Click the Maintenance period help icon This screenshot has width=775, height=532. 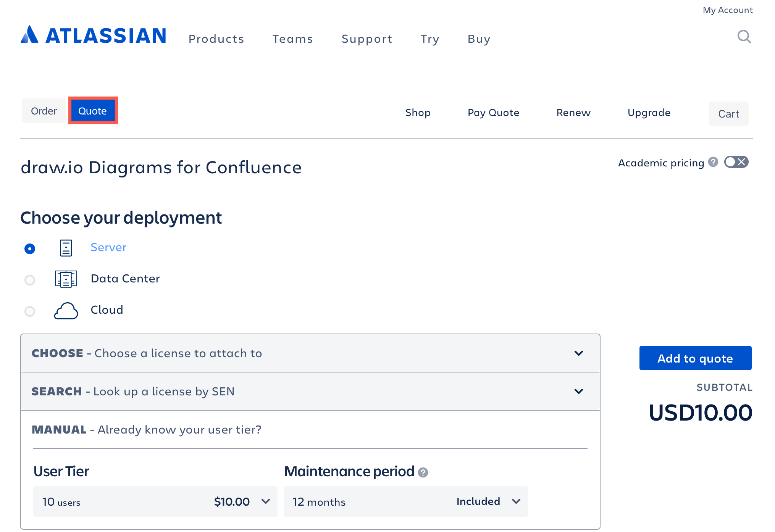click(x=423, y=472)
